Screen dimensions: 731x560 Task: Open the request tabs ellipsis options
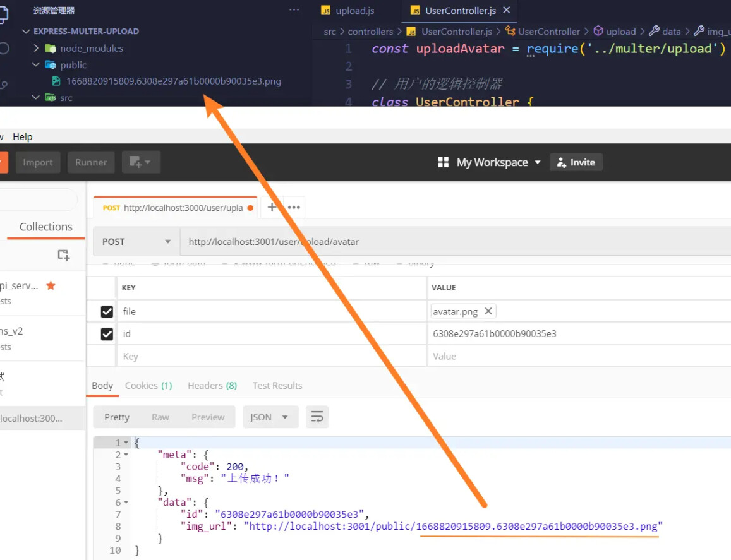tap(294, 207)
